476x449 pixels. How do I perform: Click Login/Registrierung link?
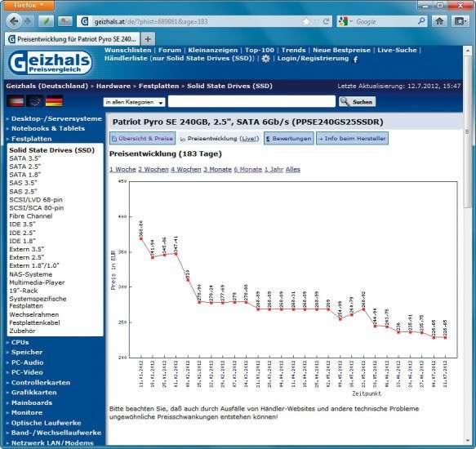(x=313, y=58)
